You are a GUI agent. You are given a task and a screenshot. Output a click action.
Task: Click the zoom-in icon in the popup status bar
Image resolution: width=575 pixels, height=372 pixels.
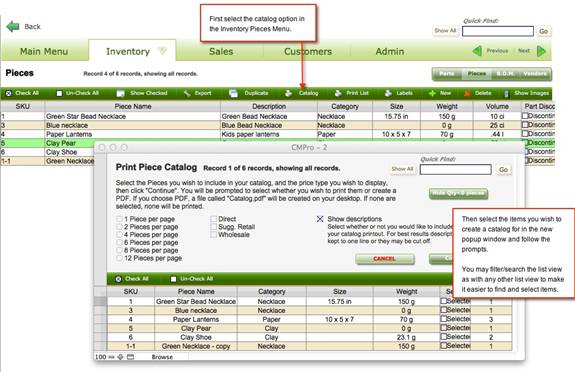pyautogui.click(x=120, y=357)
